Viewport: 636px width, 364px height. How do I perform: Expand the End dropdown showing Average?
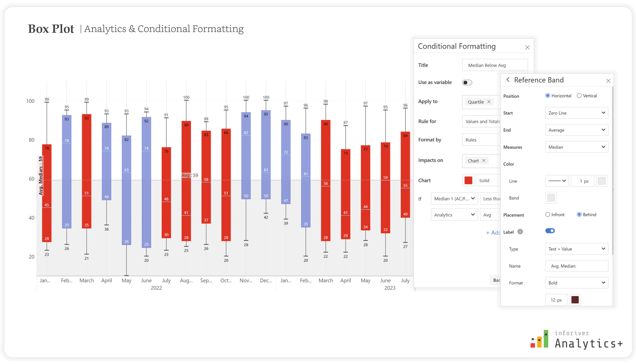point(576,130)
